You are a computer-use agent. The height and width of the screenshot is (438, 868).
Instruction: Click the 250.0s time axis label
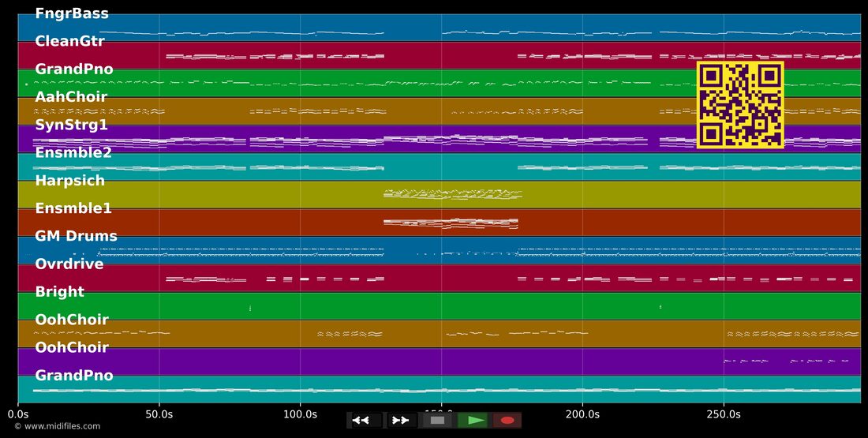pos(724,414)
